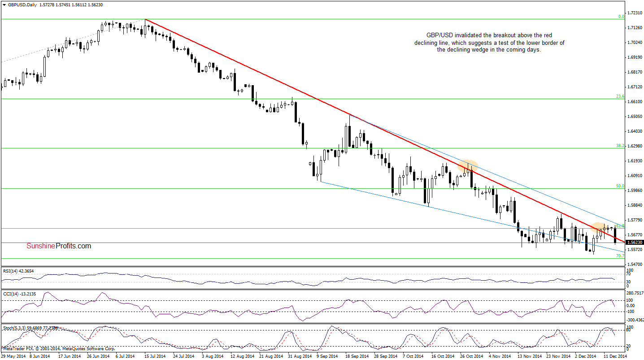Click price axis value 1.72310
Screen dimensions: 644x360
[x=635, y=13]
